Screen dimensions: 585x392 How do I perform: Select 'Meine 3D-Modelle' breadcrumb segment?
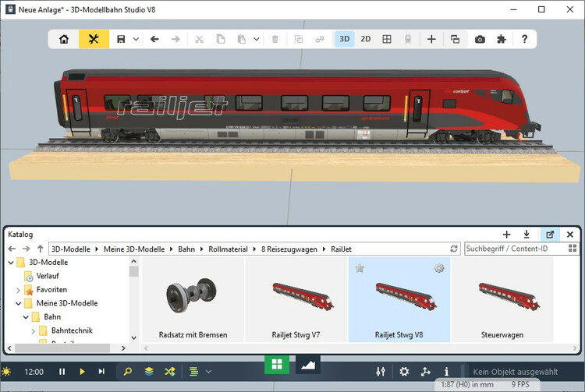point(134,249)
